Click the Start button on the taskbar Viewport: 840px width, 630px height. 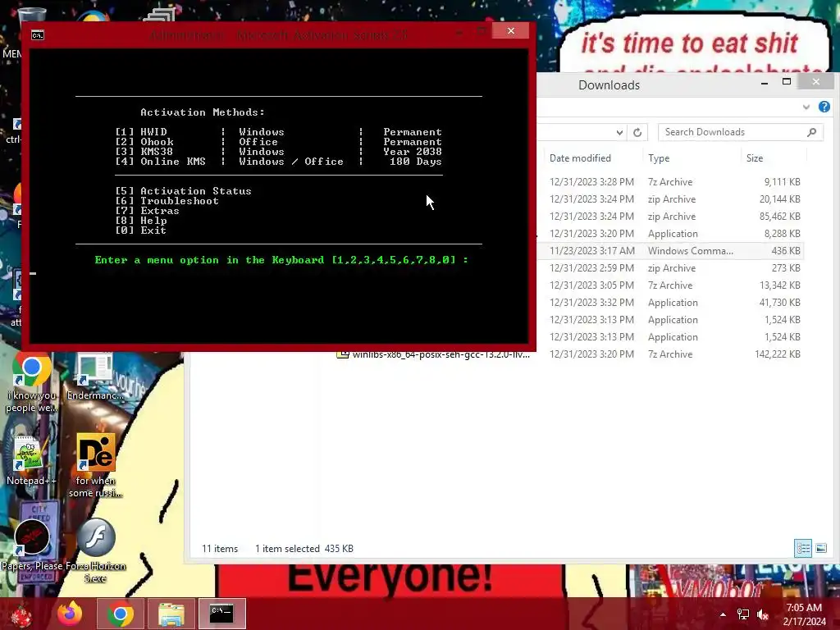(22, 614)
